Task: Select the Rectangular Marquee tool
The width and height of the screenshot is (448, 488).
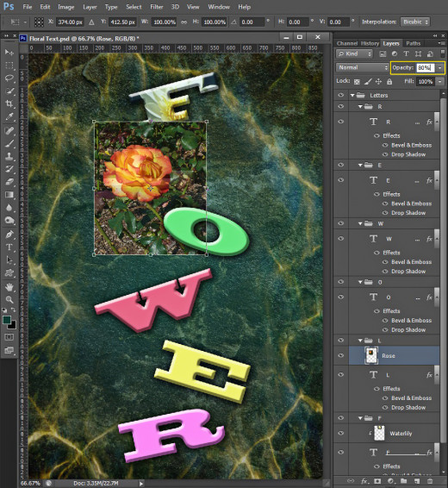Action: [x=9, y=66]
